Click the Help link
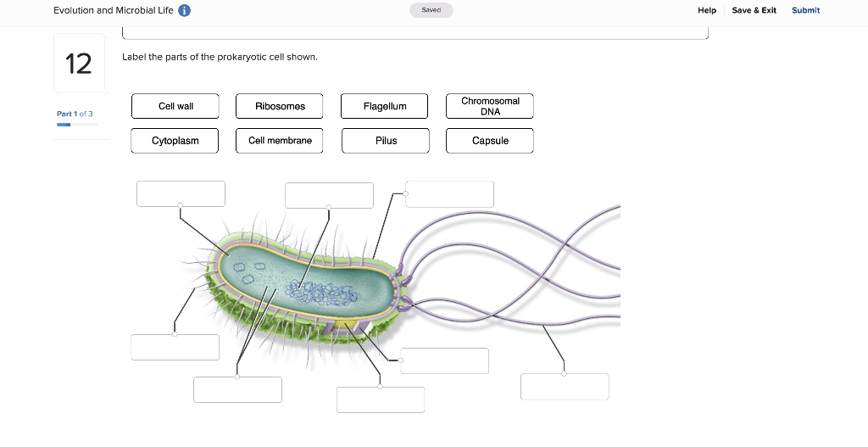 (706, 10)
